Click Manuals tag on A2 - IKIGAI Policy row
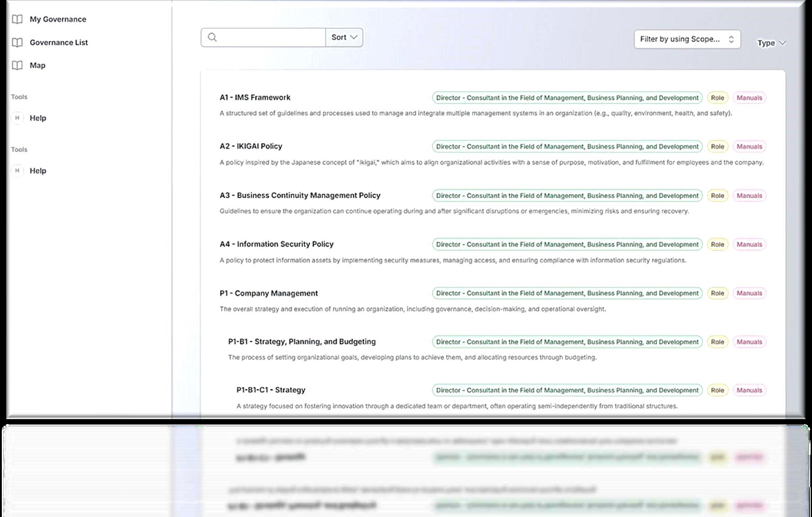Viewport: 812px width, 517px height. (749, 147)
